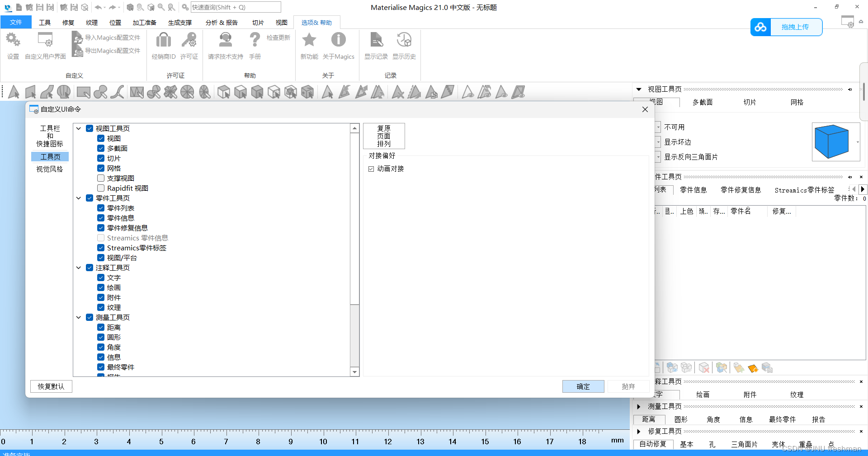Open 关于Magics info icon
The width and height of the screenshot is (868, 456).
pyautogui.click(x=338, y=40)
